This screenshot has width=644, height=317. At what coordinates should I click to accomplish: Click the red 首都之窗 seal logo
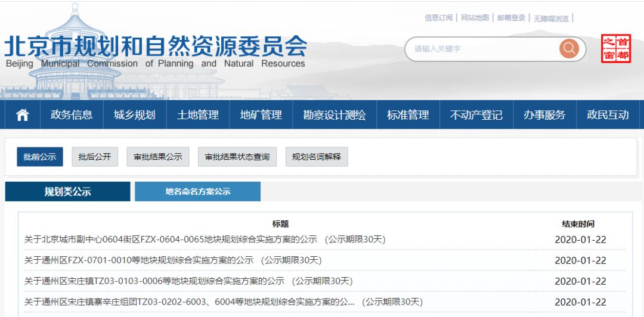click(615, 49)
